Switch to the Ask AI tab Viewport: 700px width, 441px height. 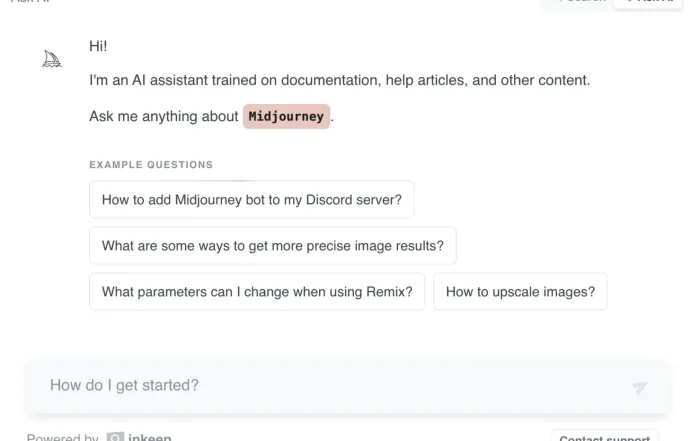(x=648, y=2)
